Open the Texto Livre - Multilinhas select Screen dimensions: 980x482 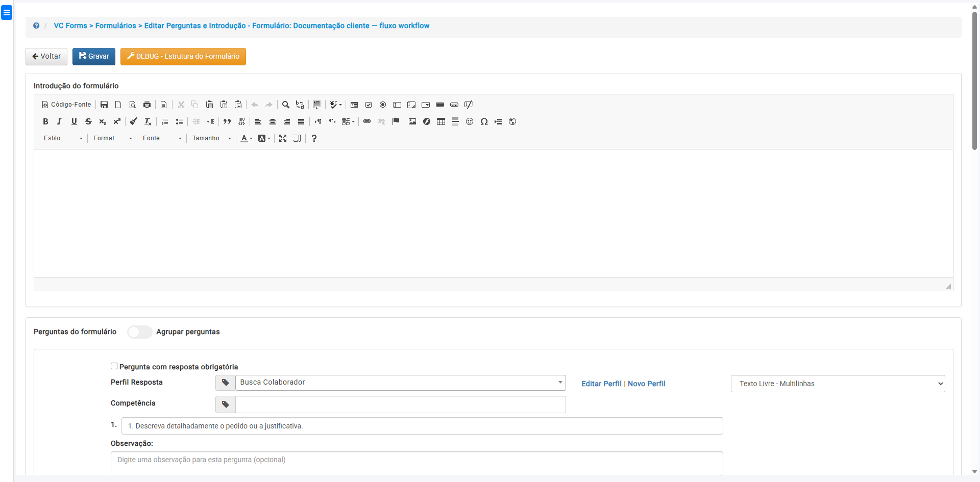click(x=838, y=384)
